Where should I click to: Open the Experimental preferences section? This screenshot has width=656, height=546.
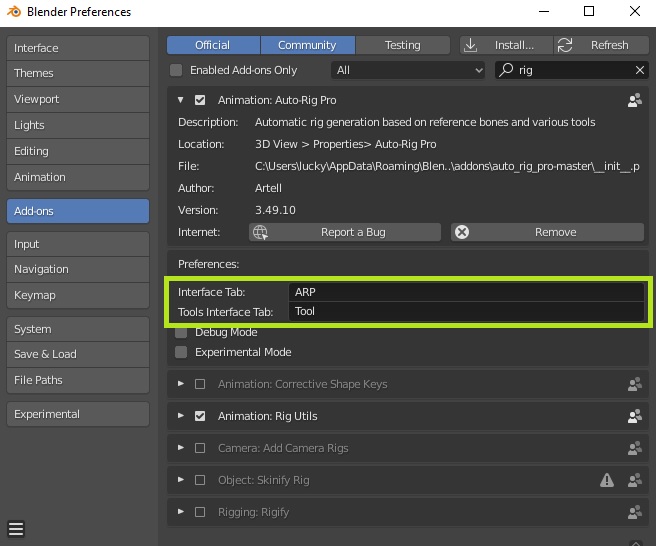coord(78,414)
